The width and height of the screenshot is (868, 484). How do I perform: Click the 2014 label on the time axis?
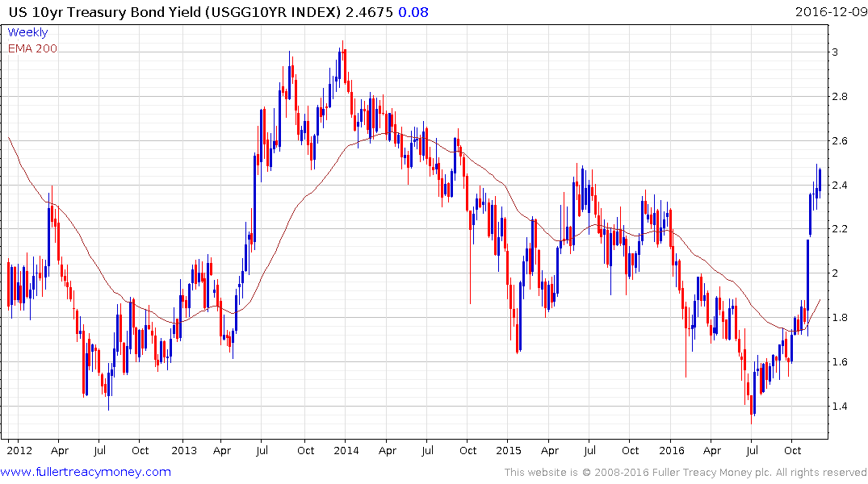tap(346, 450)
